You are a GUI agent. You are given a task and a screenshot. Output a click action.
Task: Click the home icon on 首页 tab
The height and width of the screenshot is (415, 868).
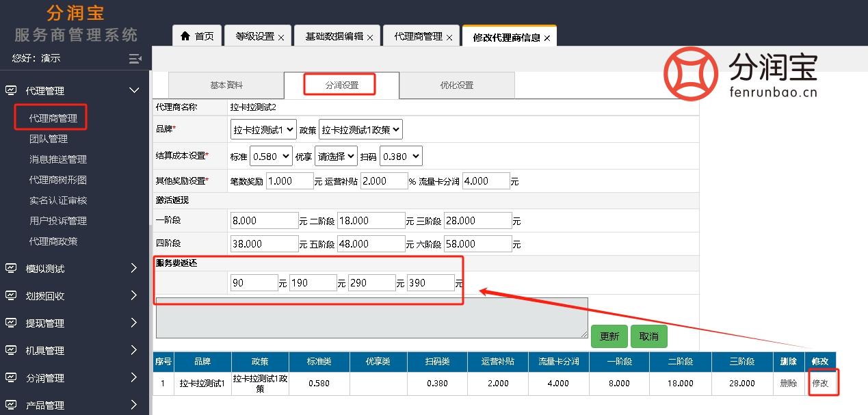(x=185, y=36)
